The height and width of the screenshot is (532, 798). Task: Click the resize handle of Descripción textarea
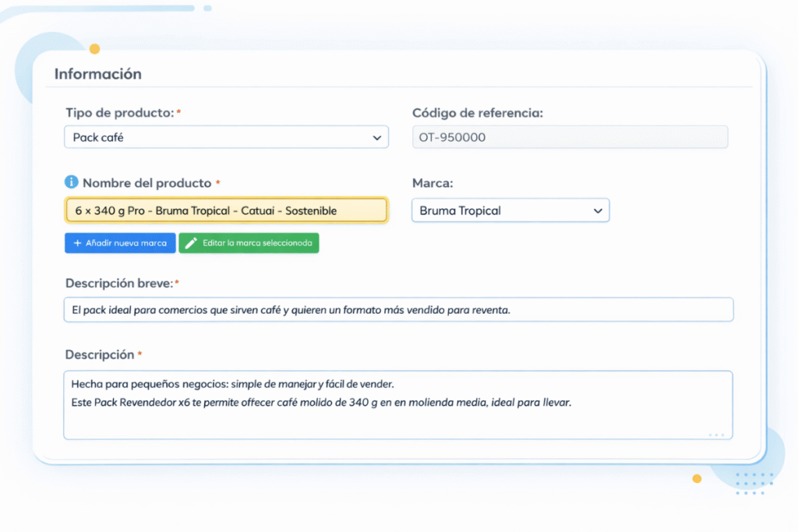coord(717,435)
